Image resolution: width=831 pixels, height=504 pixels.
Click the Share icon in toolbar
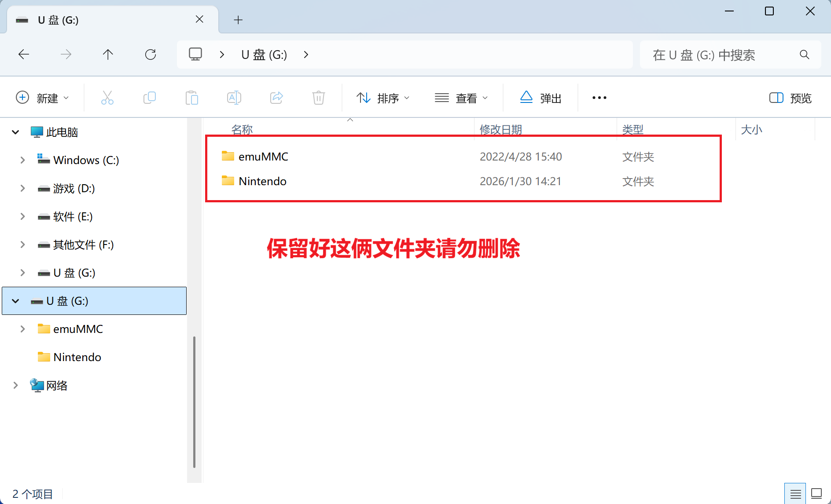point(276,98)
